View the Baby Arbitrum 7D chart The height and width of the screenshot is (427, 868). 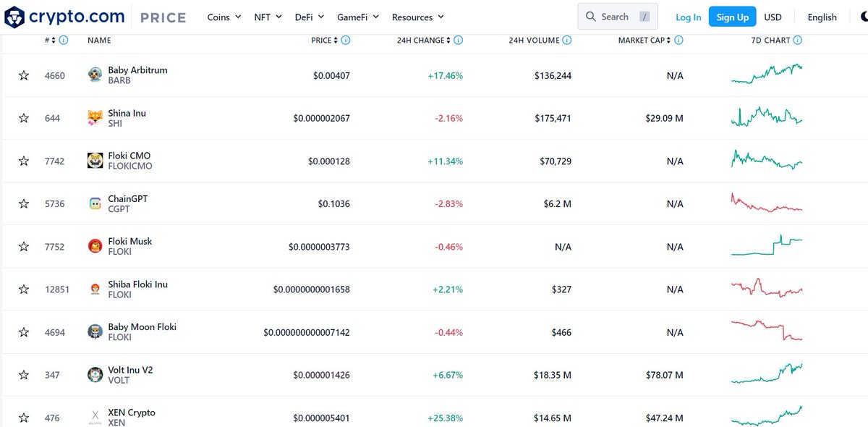click(767, 73)
